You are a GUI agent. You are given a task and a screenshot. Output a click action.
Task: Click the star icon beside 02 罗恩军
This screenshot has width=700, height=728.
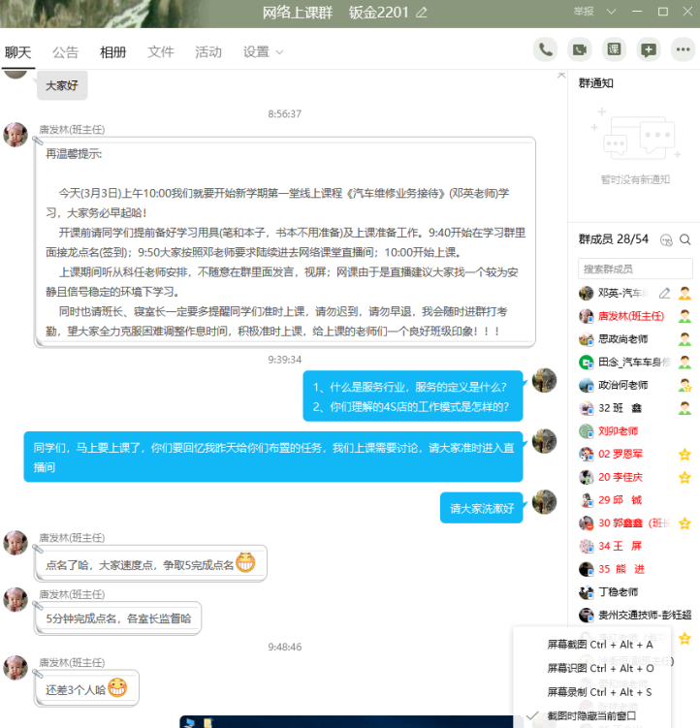[x=684, y=454]
